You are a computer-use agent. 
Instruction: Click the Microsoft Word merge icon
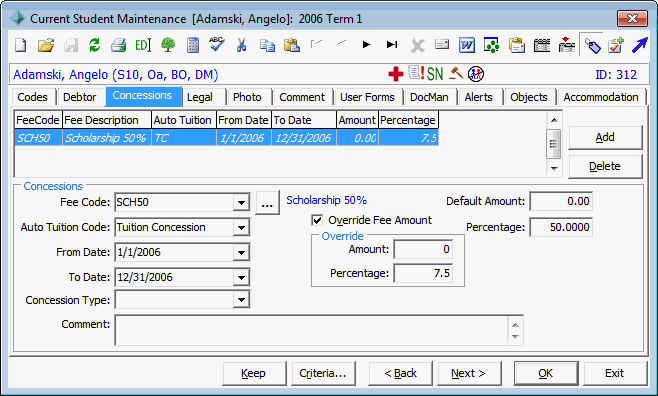click(x=467, y=44)
